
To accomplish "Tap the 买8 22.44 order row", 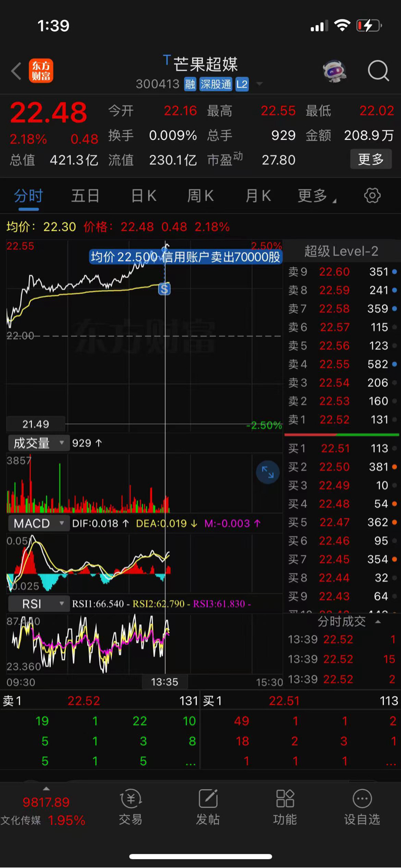I will 342,578.
